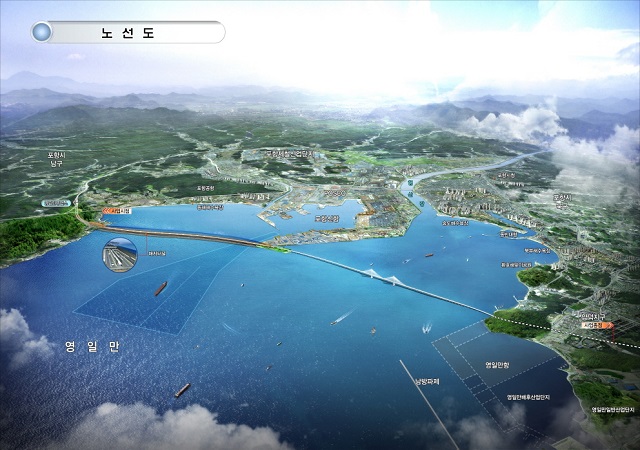Click the circular tunnel inset thumbnail
Viewport: 640px width, 450px height.
[120, 257]
